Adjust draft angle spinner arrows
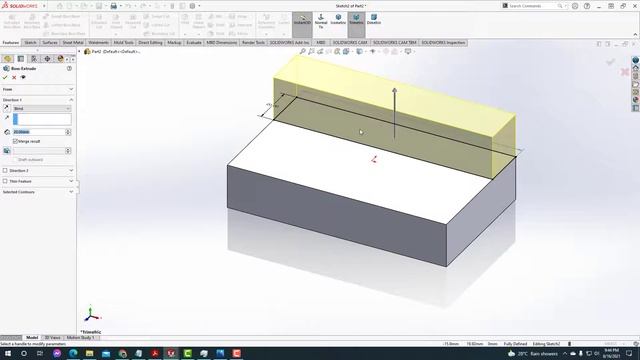This screenshot has width=640, height=360. (68, 151)
